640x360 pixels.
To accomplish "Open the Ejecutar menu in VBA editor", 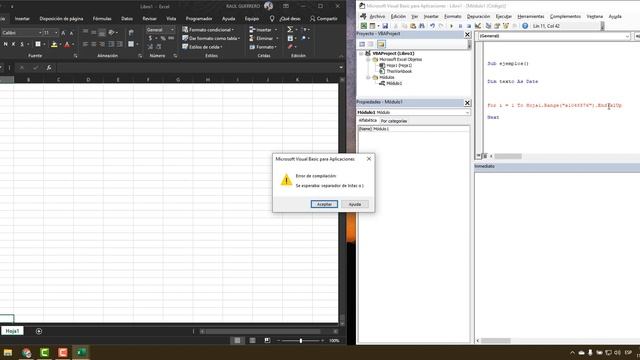I will 504,16.
